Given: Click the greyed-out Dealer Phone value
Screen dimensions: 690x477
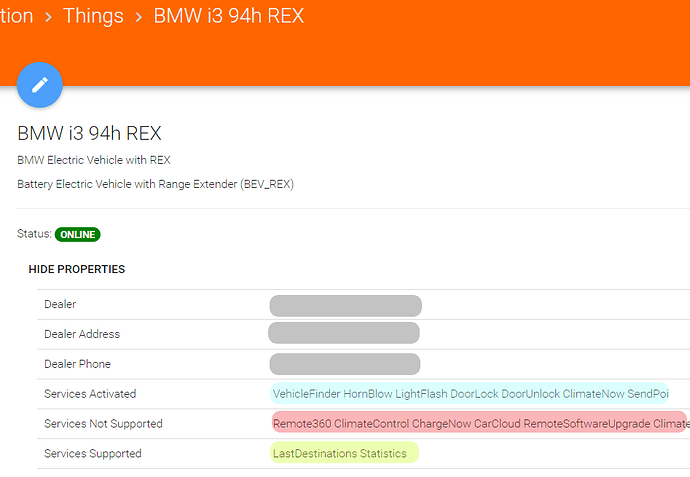Looking at the screenshot, I should tap(345, 364).
